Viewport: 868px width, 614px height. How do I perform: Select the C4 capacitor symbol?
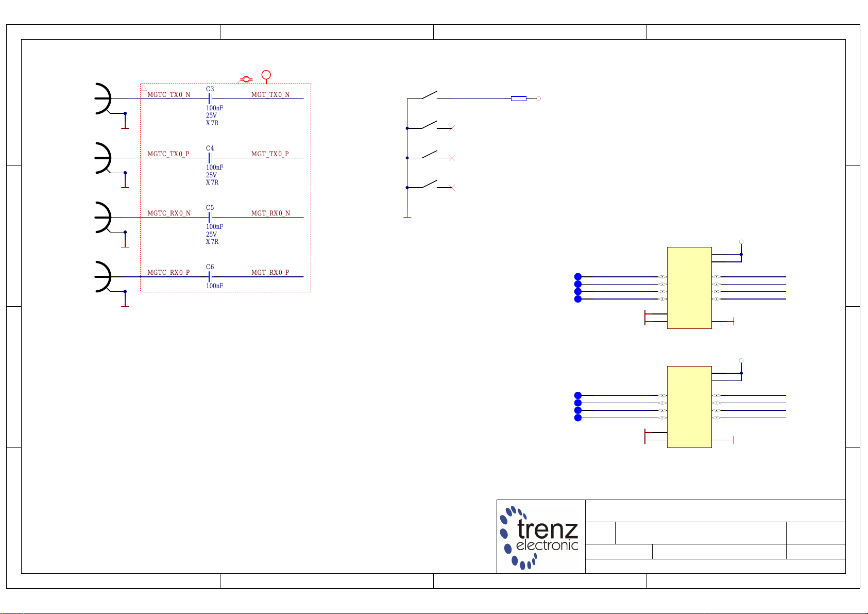pyautogui.click(x=210, y=158)
